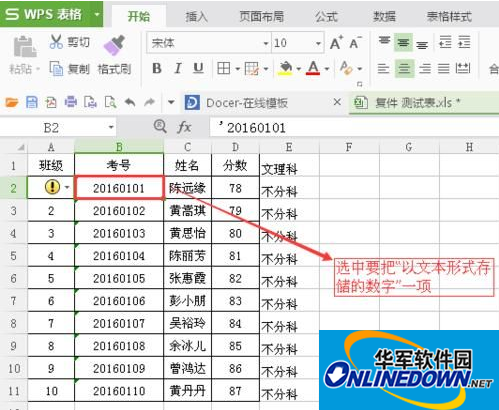499x410 pixels.
Task: Expand fill color dropdown arrow
Action: point(298,69)
